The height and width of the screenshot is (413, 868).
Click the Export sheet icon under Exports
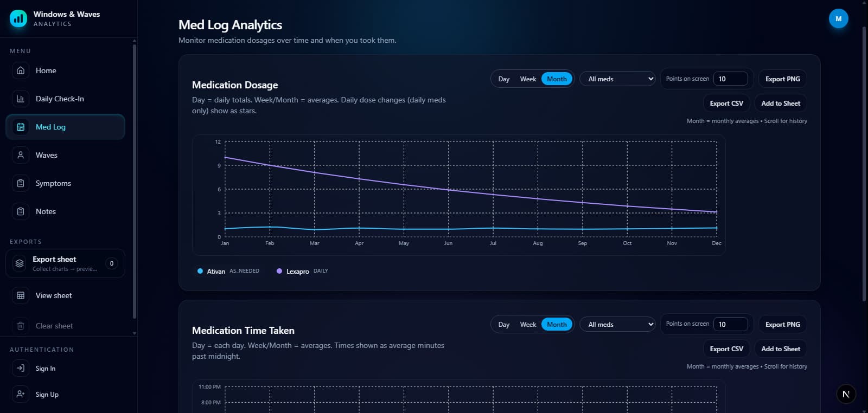pos(19,263)
